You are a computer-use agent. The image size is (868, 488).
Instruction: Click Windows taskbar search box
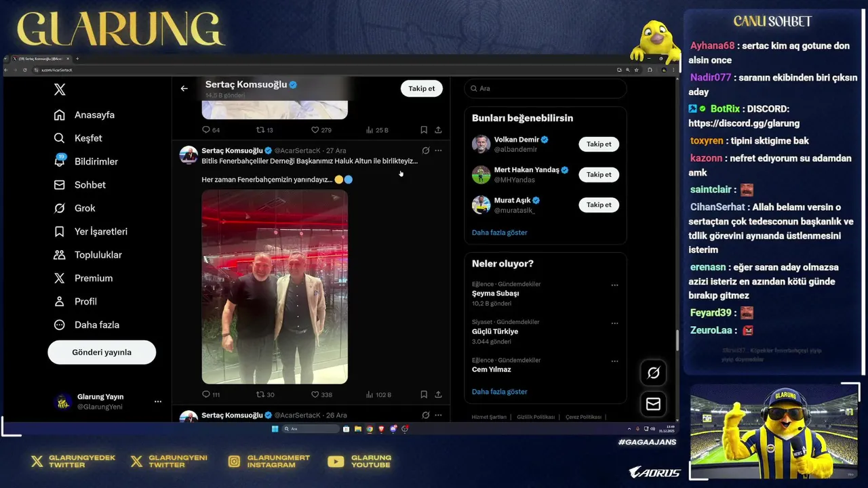[311, 428]
